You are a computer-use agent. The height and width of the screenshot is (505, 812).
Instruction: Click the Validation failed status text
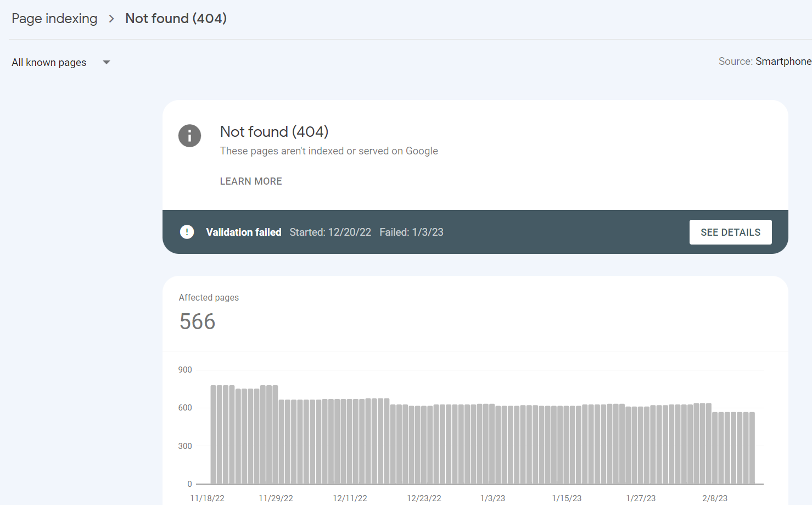244,232
